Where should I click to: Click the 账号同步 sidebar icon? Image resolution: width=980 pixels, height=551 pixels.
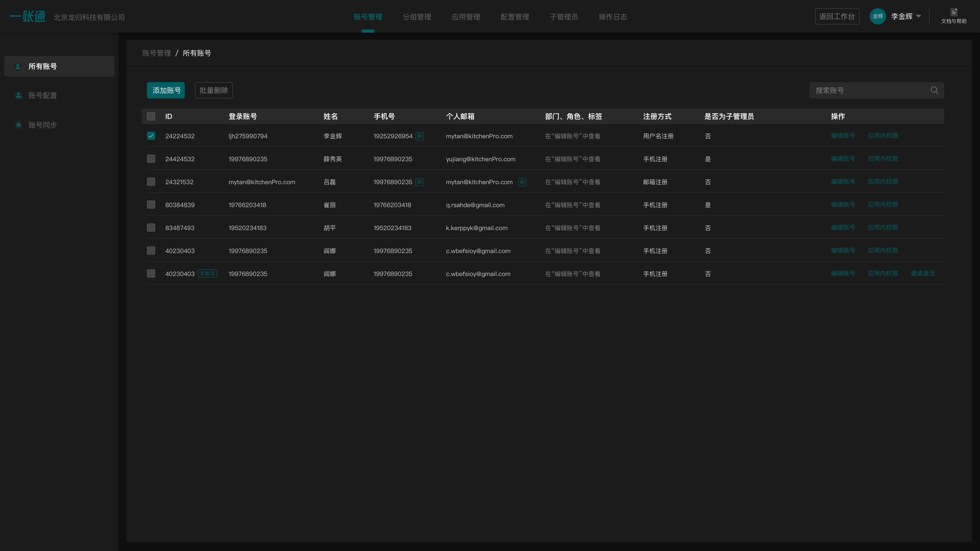pyautogui.click(x=18, y=125)
